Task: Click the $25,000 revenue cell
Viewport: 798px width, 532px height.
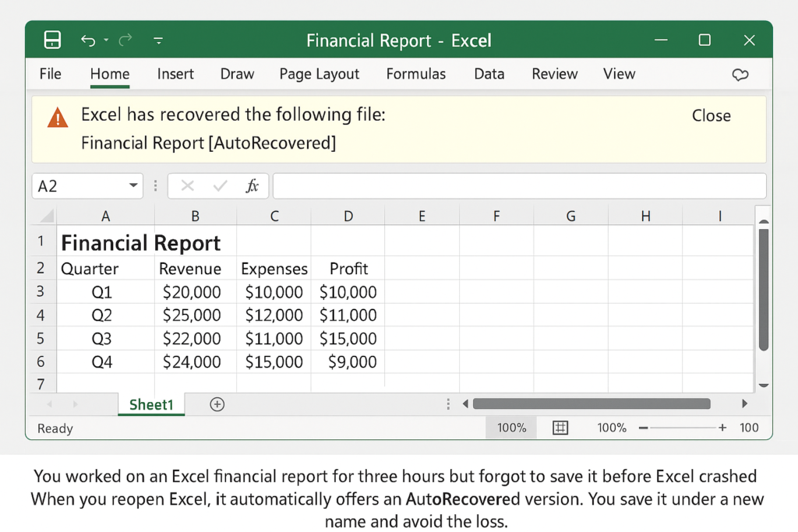Action: pyautogui.click(x=196, y=315)
